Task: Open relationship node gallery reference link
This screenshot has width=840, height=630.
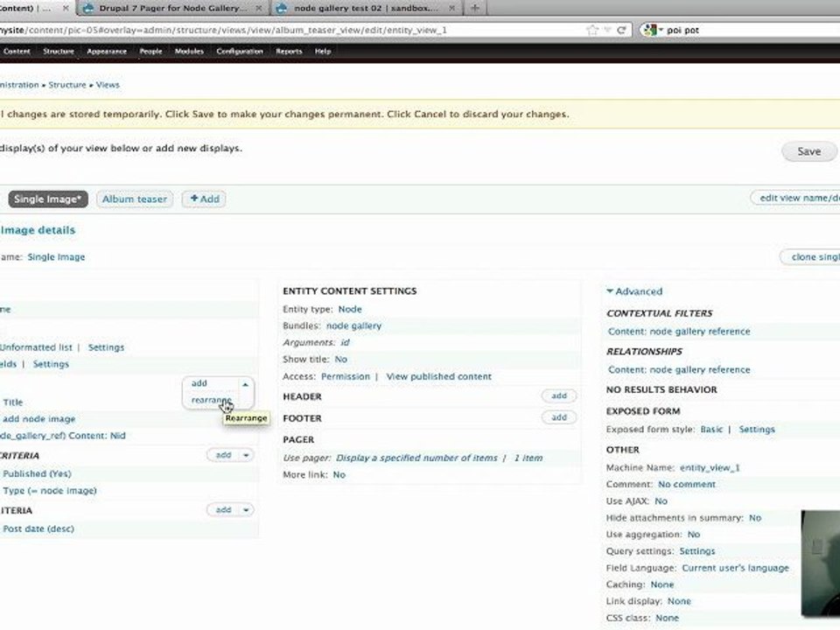Action: pos(679,369)
